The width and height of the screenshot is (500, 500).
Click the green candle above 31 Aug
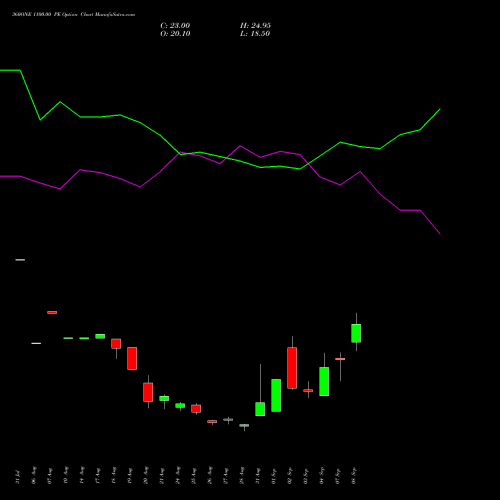pyautogui.click(x=260, y=409)
